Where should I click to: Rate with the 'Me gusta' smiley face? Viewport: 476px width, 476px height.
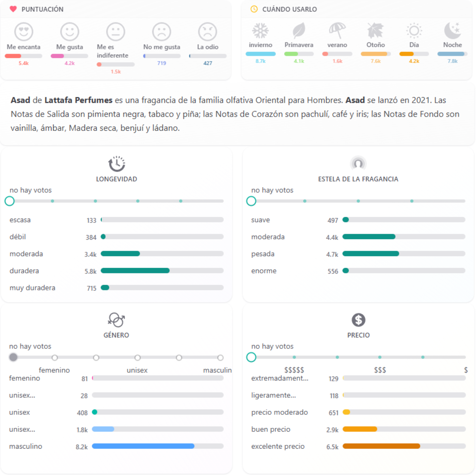click(69, 32)
